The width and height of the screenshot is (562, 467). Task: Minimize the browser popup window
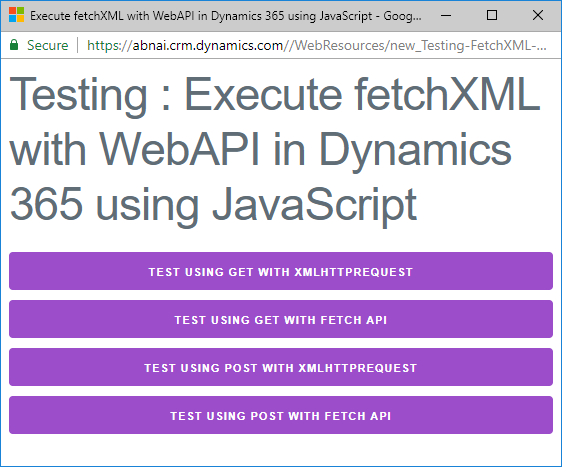(x=446, y=15)
